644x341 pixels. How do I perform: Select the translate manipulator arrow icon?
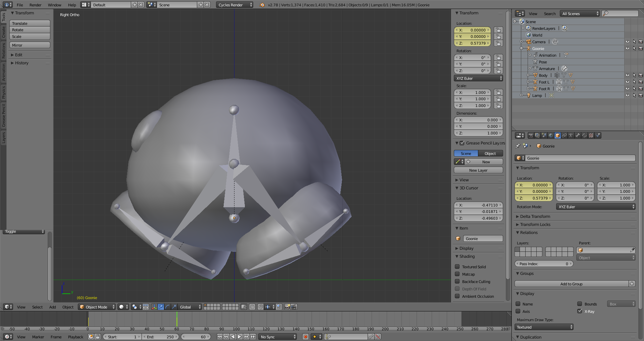161,307
